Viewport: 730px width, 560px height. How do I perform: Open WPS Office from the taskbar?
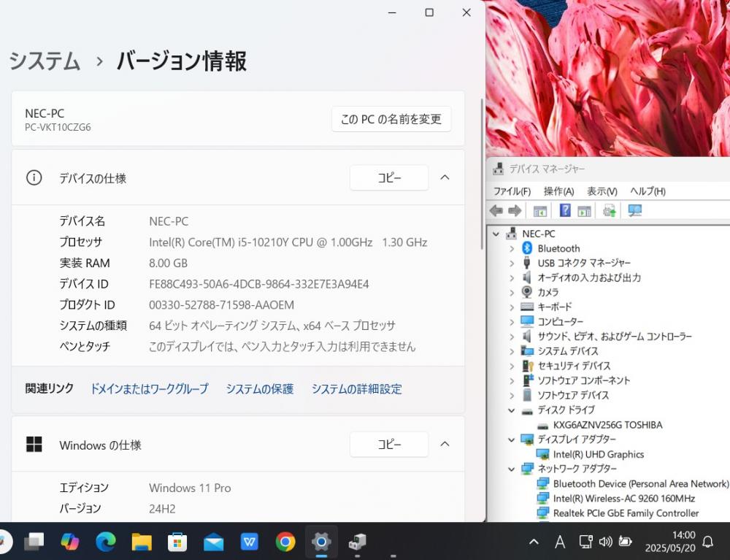point(250,541)
